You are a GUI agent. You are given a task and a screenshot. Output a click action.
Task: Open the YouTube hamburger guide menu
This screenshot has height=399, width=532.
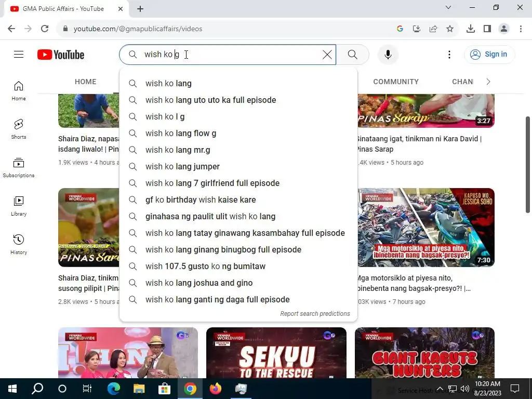pos(19,54)
